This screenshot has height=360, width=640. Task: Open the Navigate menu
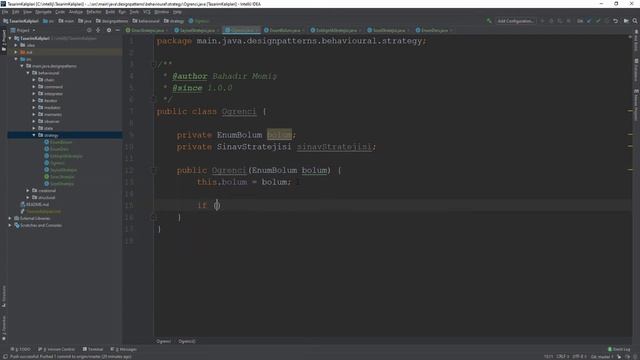click(x=43, y=12)
